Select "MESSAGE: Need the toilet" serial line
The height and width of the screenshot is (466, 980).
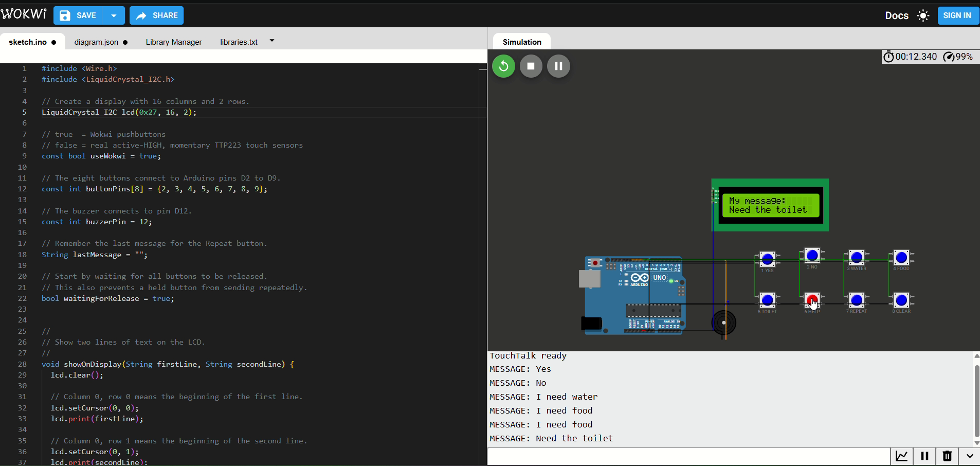pos(551,438)
